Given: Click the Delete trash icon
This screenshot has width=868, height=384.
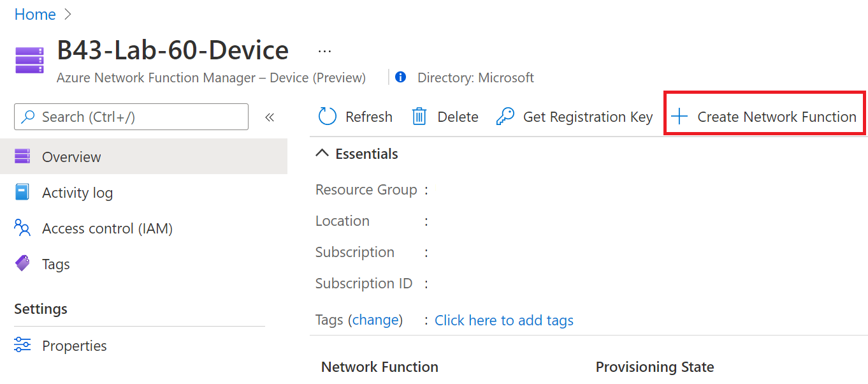Looking at the screenshot, I should 419,116.
